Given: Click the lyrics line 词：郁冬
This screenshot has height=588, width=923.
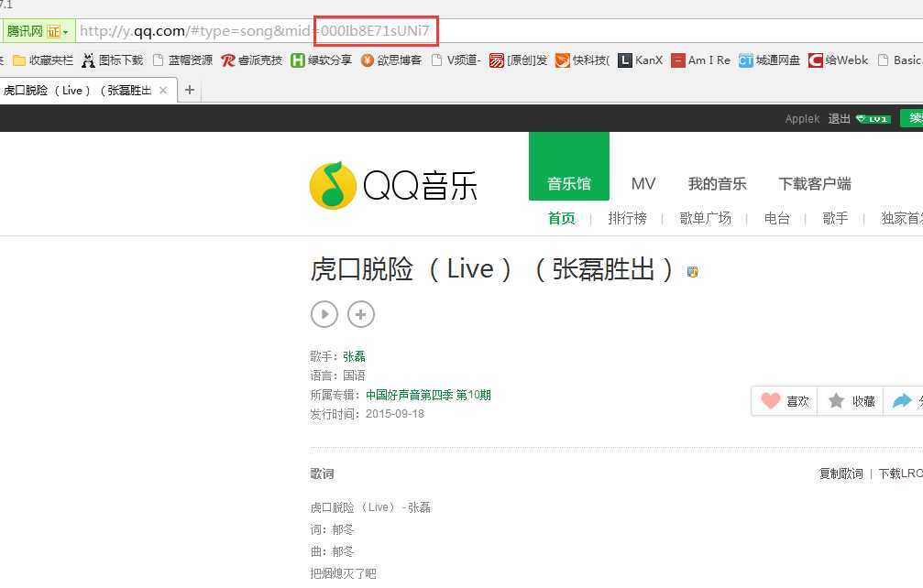Looking at the screenshot, I should (x=332, y=529).
